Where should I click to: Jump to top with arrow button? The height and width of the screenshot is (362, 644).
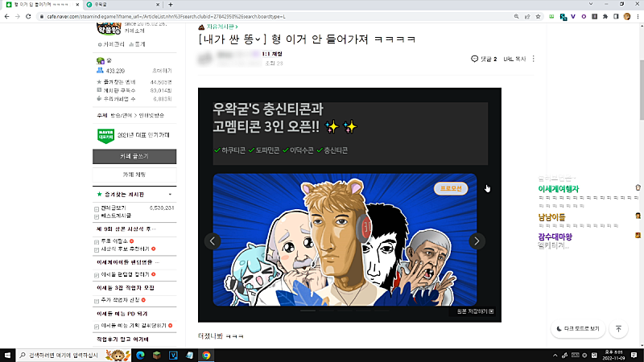(618, 329)
